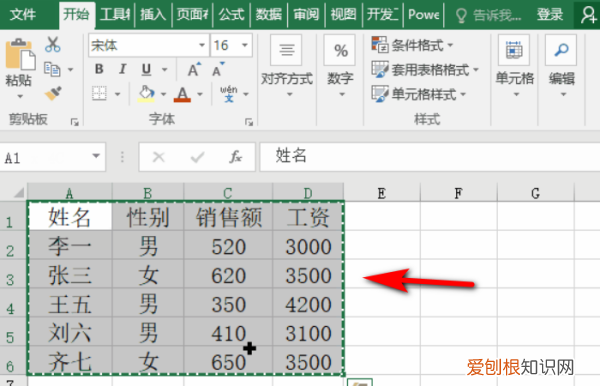
Task: Open the File (文件) tab
Action: [23, 15]
